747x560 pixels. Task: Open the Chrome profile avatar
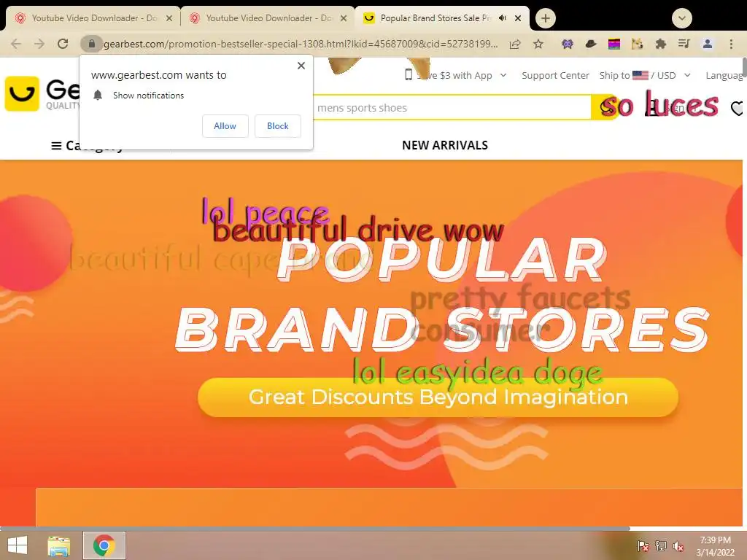[708, 44]
